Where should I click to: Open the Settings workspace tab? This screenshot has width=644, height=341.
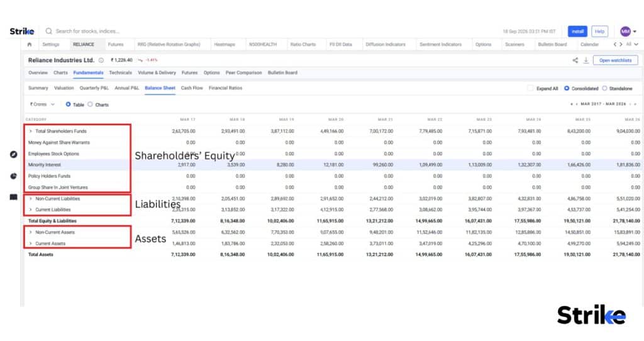tap(51, 45)
